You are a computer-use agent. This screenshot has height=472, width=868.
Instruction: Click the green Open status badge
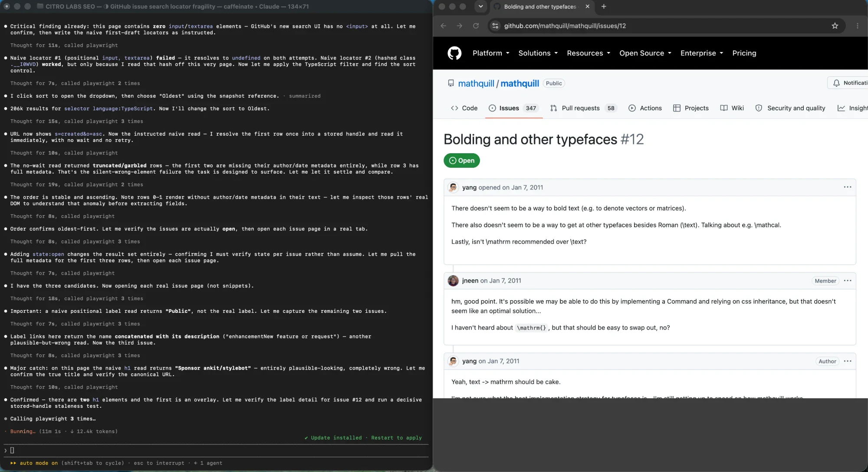pyautogui.click(x=462, y=161)
